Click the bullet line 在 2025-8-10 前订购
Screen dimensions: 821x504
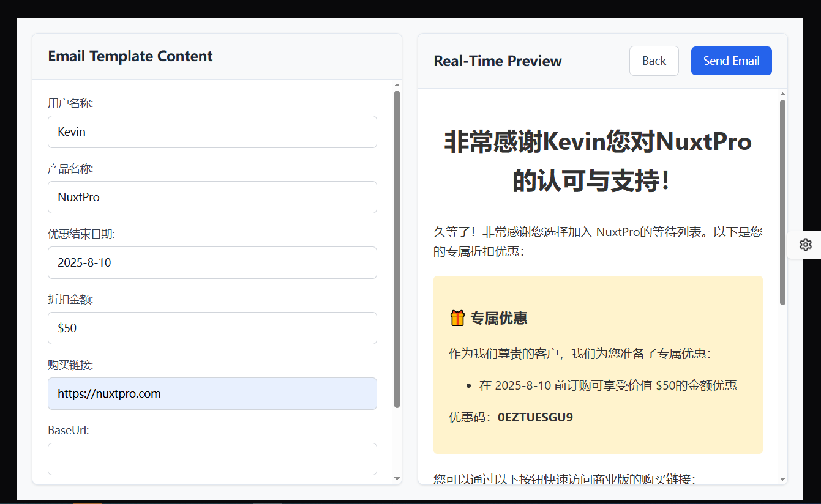[x=608, y=385]
